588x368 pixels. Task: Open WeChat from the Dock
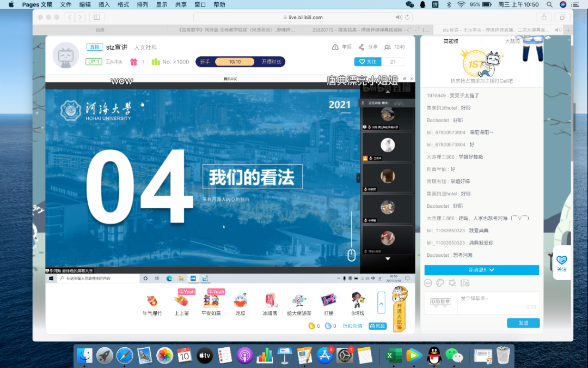tap(453, 355)
